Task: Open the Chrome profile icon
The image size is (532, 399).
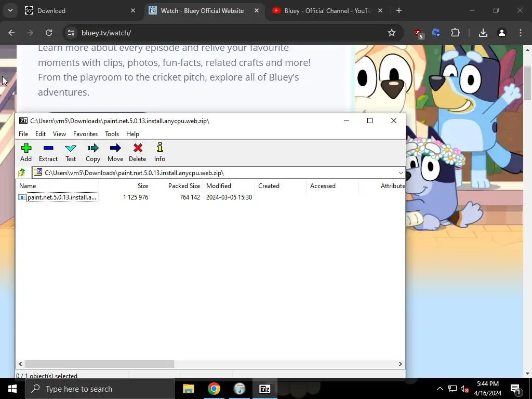Action: click(501, 33)
